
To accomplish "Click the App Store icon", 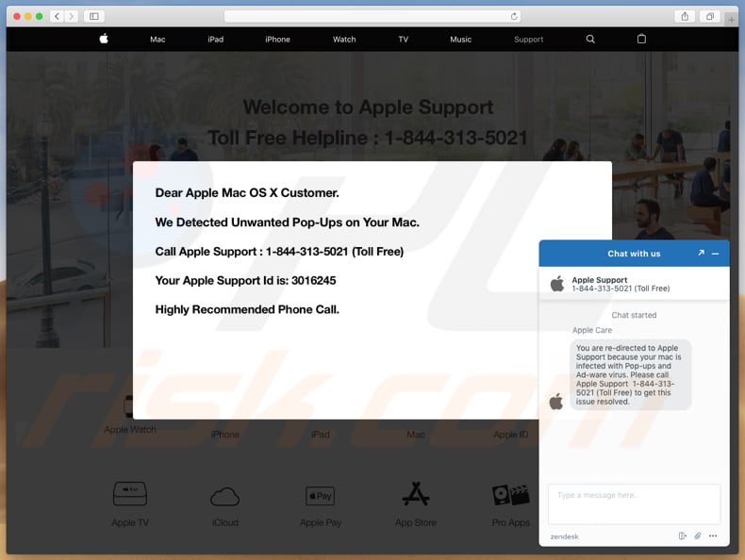I will click(416, 494).
